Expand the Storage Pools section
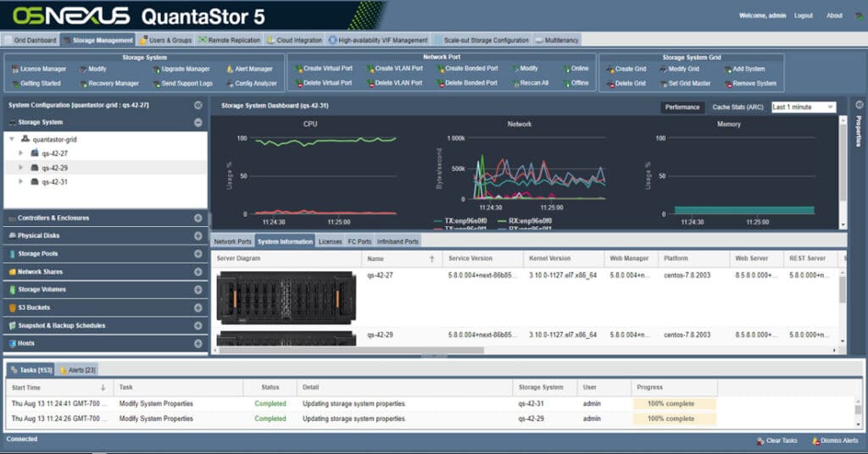The width and height of the screenshot is (868, 454). (198, 254)
